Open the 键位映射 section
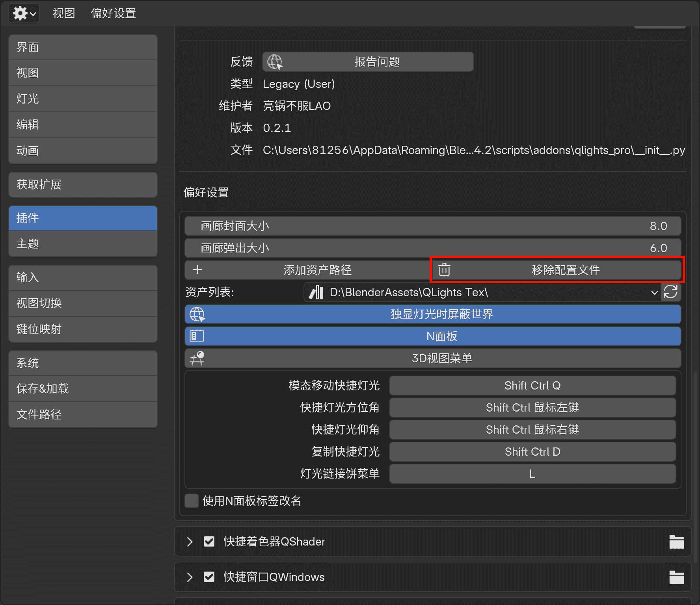Screen dimensions: 700x605 (83, 329)
